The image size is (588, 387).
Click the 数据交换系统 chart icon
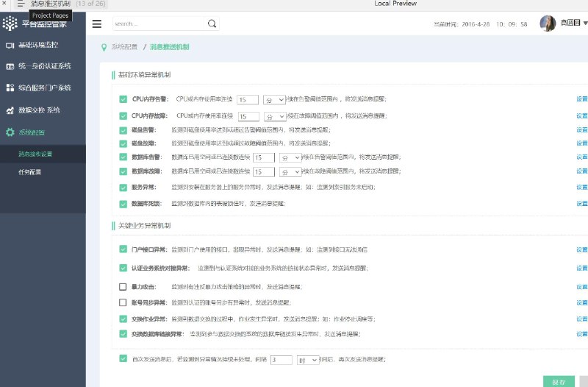(x=10, y=110)
